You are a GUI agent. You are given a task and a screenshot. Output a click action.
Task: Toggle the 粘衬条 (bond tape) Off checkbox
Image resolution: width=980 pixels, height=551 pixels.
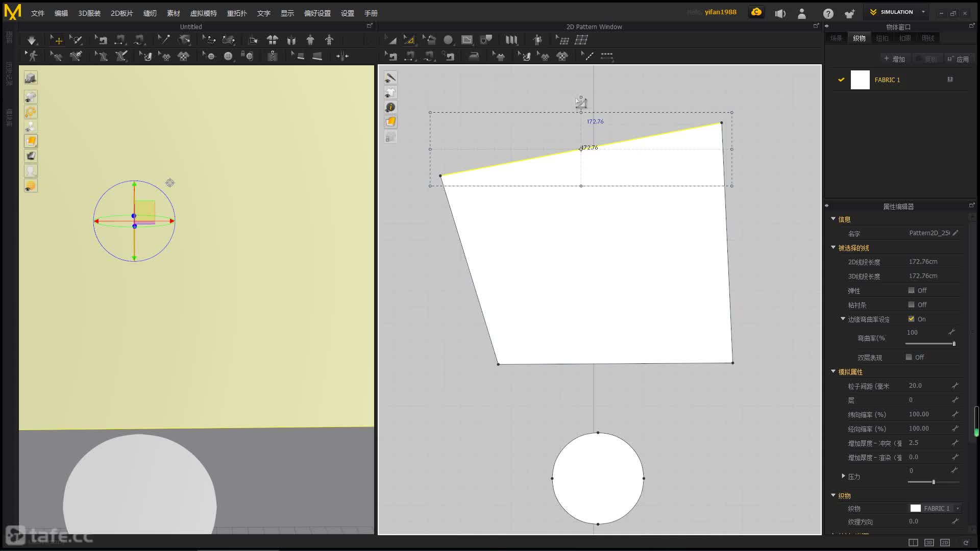911,305
